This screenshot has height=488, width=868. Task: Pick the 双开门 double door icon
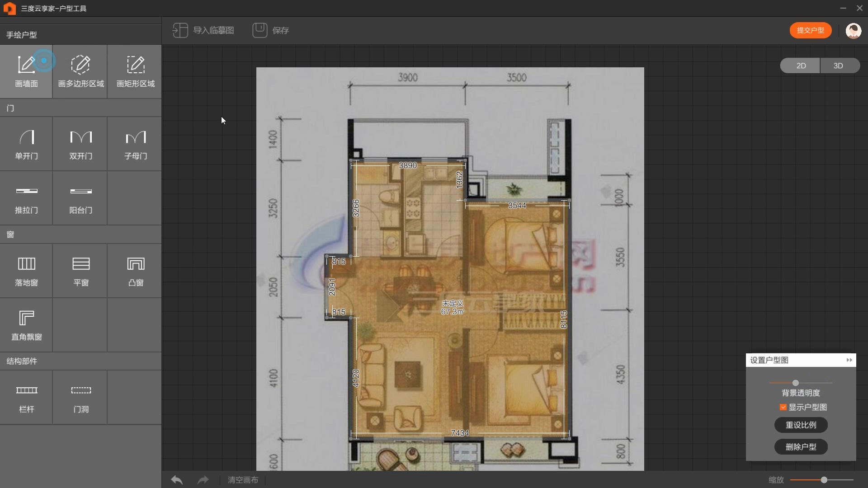pyautogui.click(x=80, y=144)
